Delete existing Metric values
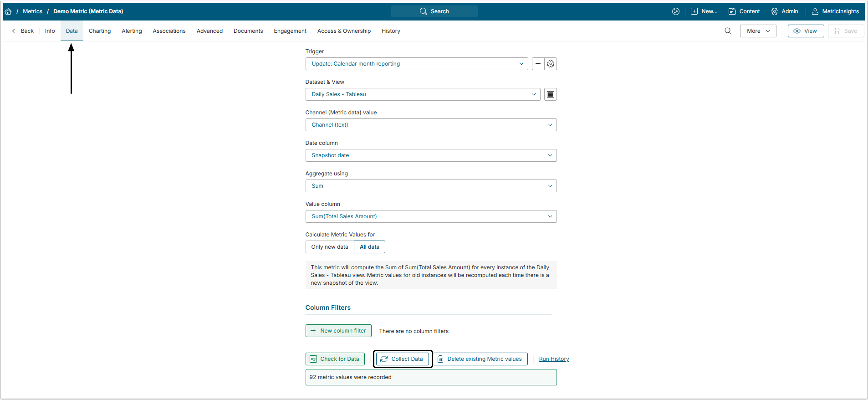The image size is (868, 400). (480, 359)
